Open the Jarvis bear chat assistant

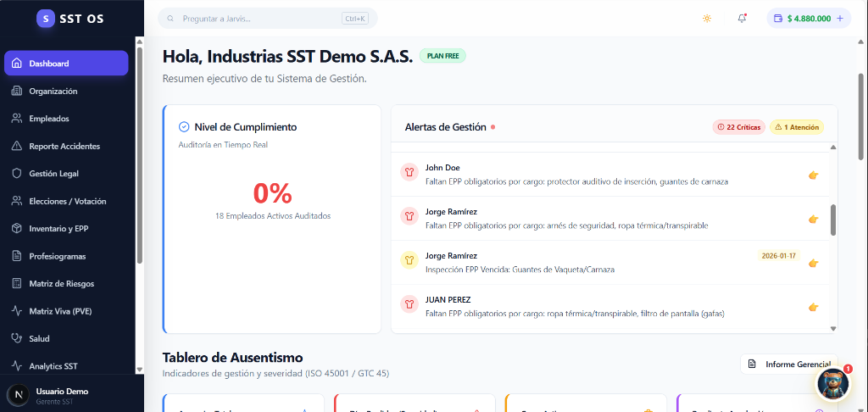[833, 383]
